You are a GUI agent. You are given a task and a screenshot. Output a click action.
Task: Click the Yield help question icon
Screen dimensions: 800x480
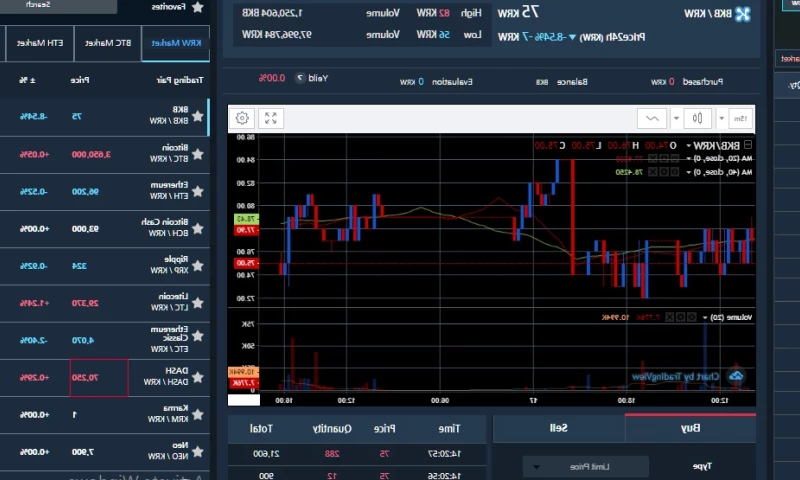tap(300, 78)
